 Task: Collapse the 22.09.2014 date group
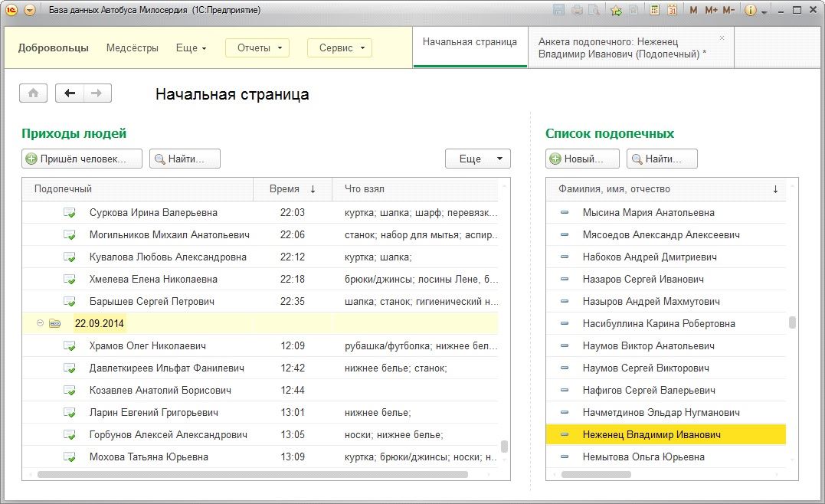coord(40,323)
